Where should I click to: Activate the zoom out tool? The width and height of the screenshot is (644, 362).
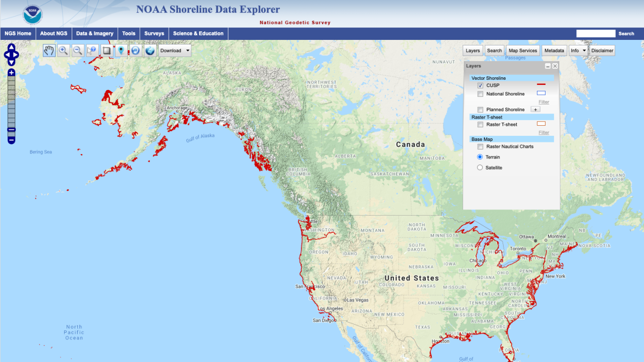[x=77, y=50]
